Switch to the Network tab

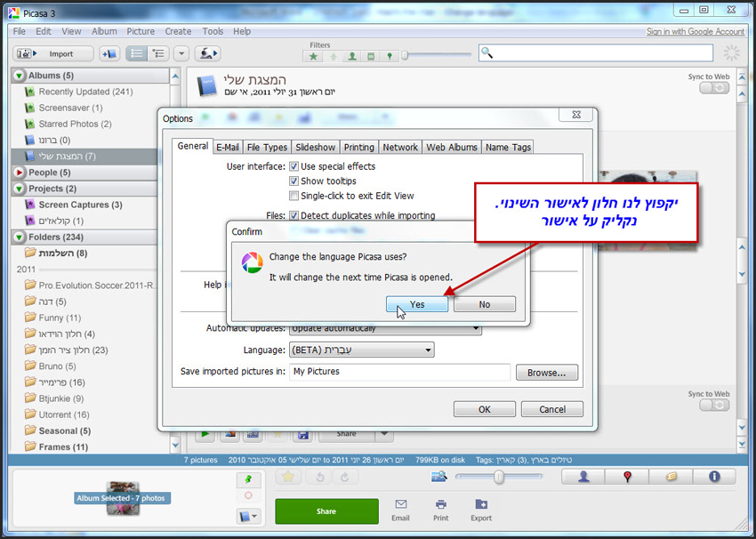point(400,147)
